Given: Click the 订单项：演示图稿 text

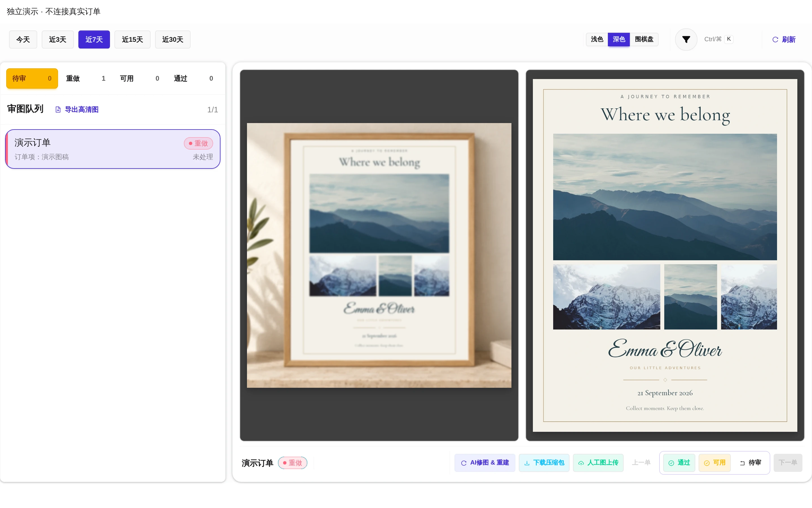Looking at the screenshot, I should click(42, 157).
